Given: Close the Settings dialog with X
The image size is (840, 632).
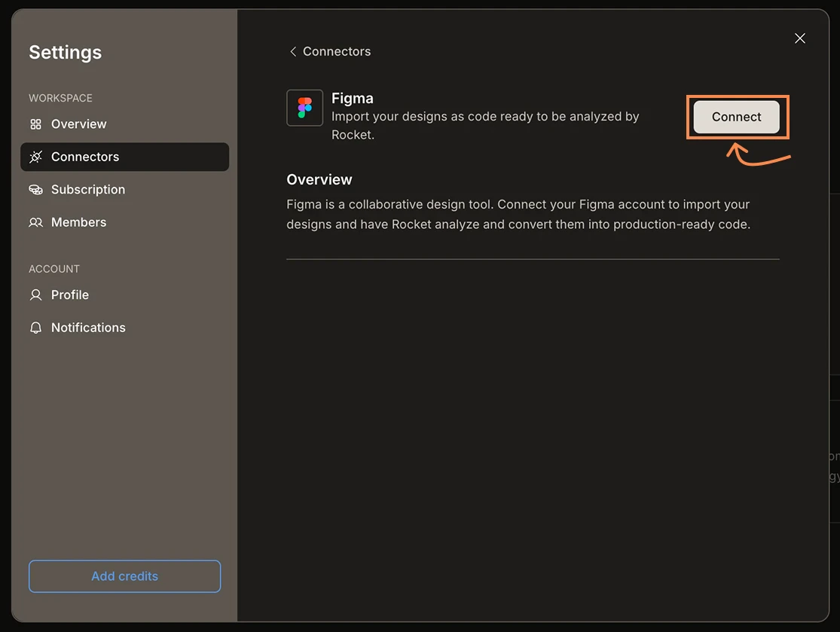Looking at the screenshot, I should 800,38.
